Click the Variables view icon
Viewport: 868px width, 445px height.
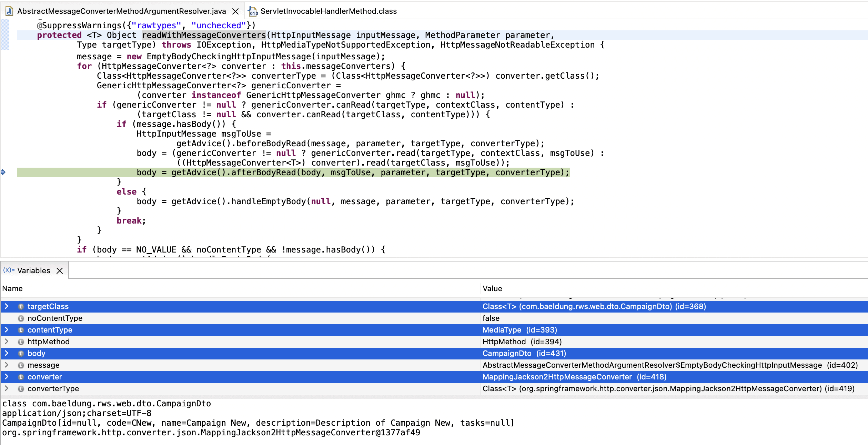coord(9,270)
